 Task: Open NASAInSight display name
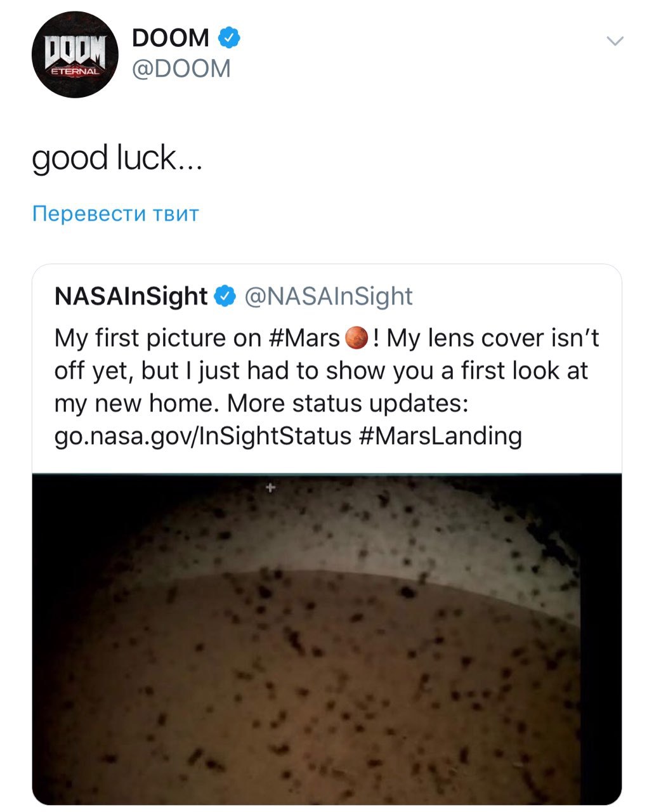131,296
